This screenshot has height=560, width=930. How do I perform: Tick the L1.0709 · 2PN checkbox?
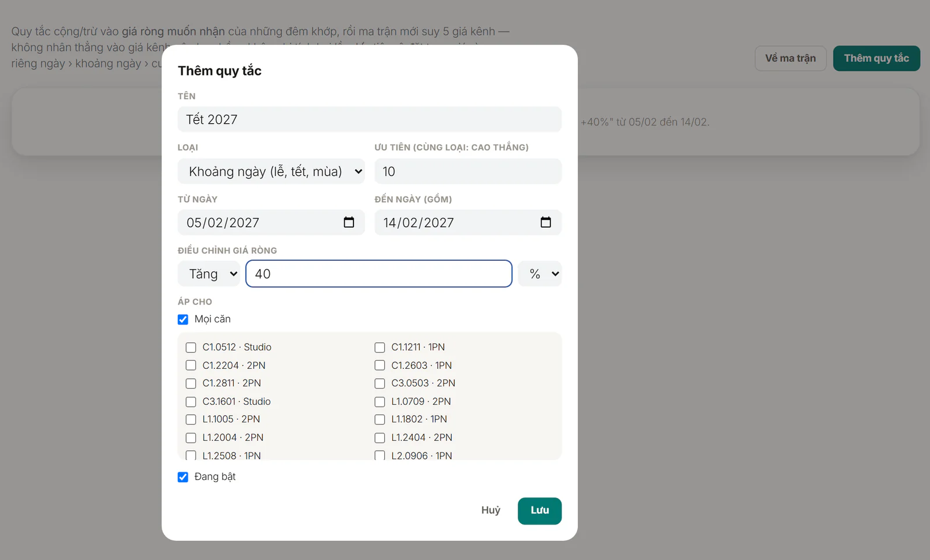click(x=380, y=402)
